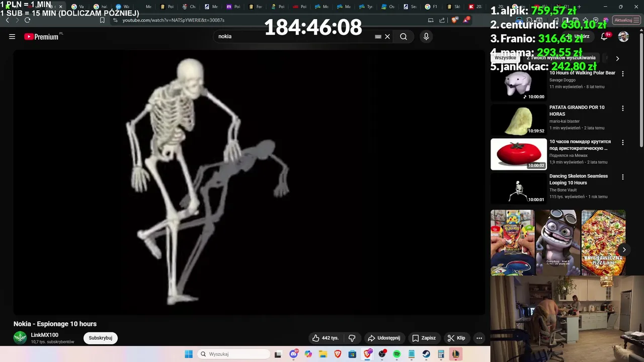
Task: Subscribe with the Subskrybuj button
Action: (x=101, y=338)
